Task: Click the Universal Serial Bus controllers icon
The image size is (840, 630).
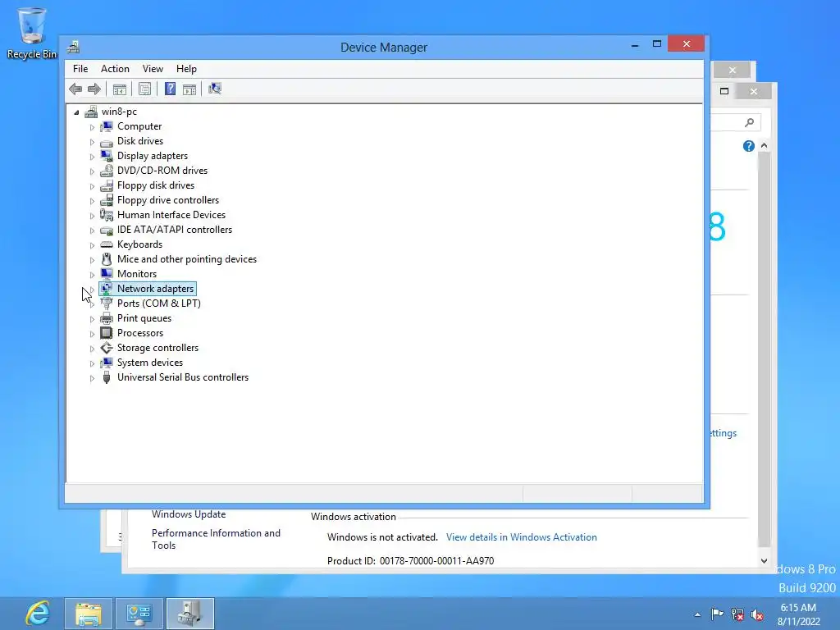Action: pyautogui.click(x=107, y=377)
